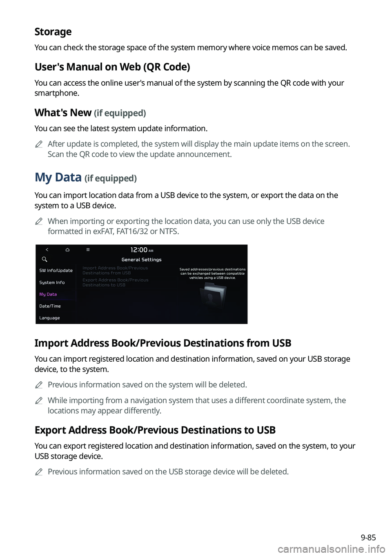Image resolution: width=392 pixels, height=556 pixels.
Task: Click the Import Address Book section heading
Action: click(163, 343)
